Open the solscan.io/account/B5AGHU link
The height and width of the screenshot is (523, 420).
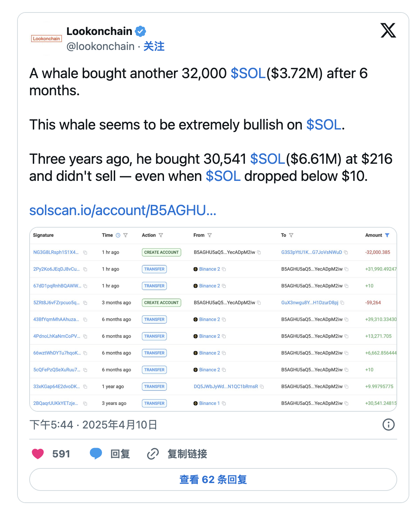tap(123, 210)
